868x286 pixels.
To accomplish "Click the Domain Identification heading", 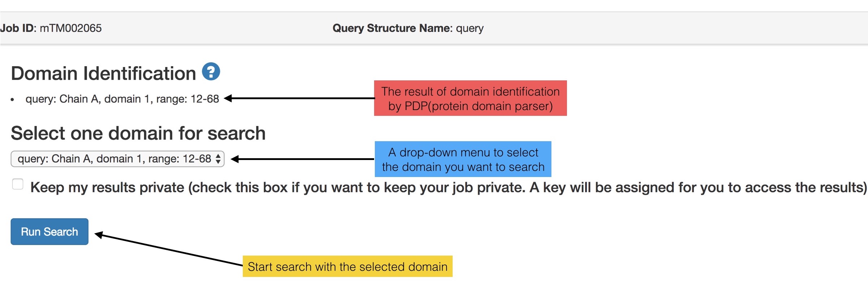I will [103, 73].
